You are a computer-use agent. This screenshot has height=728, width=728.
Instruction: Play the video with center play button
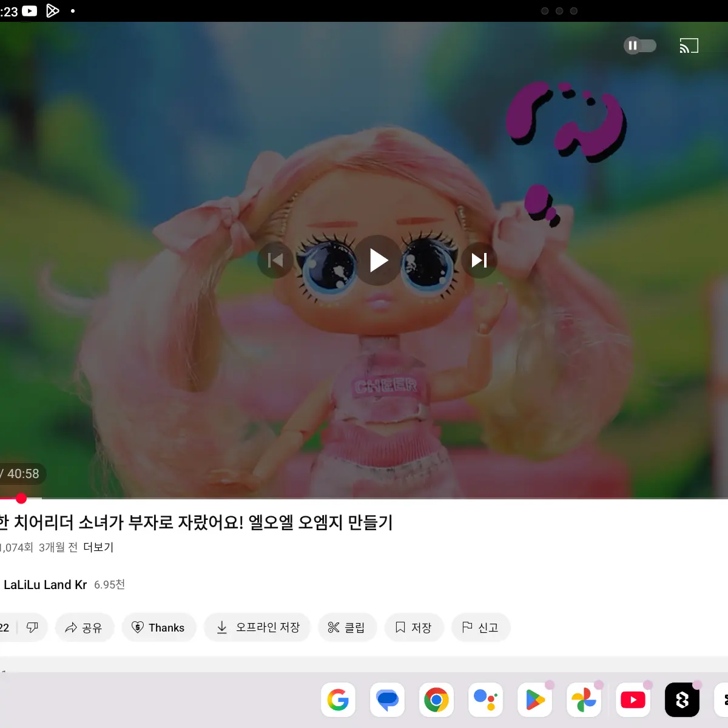[379, 260]
